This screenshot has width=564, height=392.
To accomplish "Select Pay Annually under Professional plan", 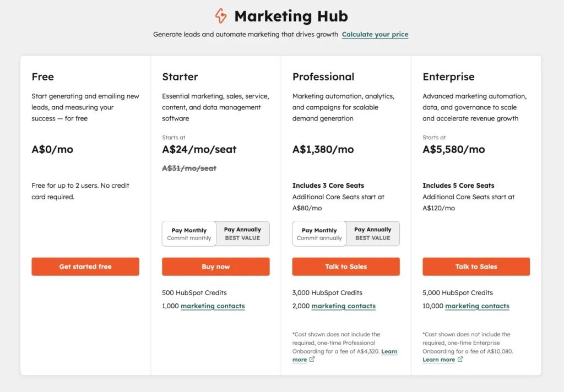I will point(373,234).
